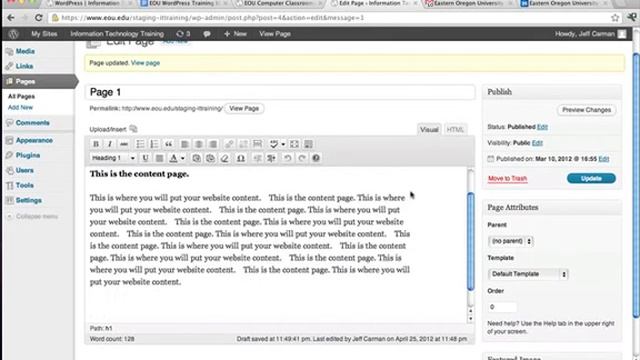Screen dimensions: 640x360
Task: Toggle the spellchecker icon
Action: pyautogui.click(x=274, y=144)
